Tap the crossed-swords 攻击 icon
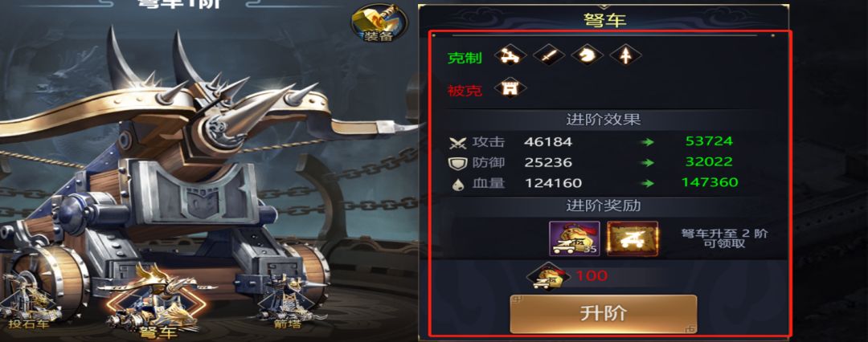868x342 pixels. coord(458,143)
